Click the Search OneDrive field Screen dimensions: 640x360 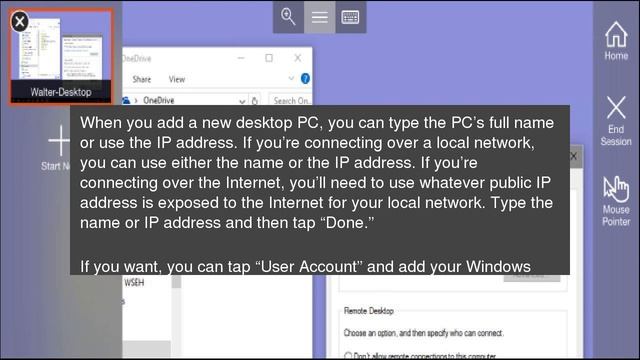click(x=290, y=100)
